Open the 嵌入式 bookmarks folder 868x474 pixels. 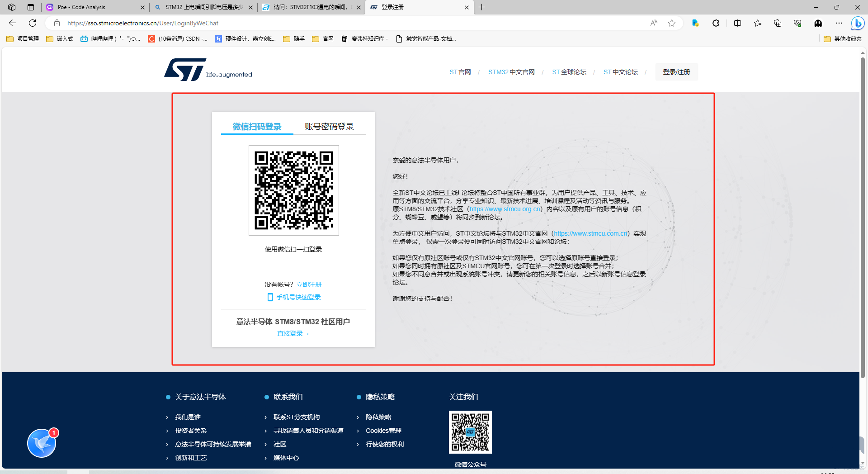pyautogui.click(x=60, y=39)
